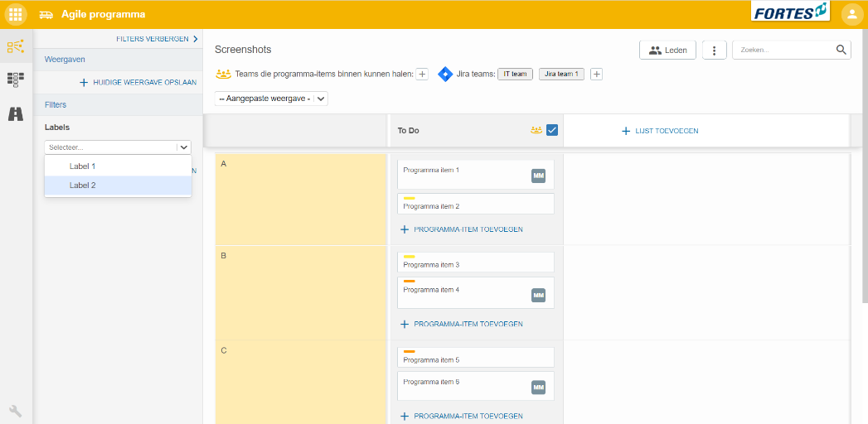
Task: Open the Programma item 1 card
Action: 476,175
